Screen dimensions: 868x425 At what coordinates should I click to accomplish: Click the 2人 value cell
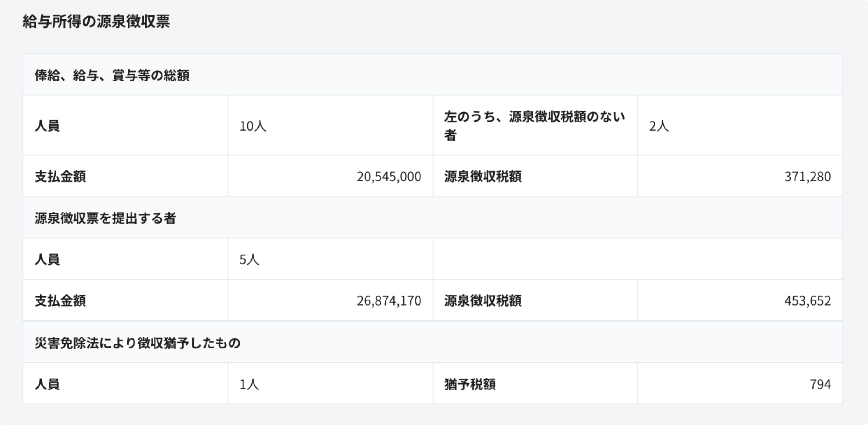tap(659, 126)
